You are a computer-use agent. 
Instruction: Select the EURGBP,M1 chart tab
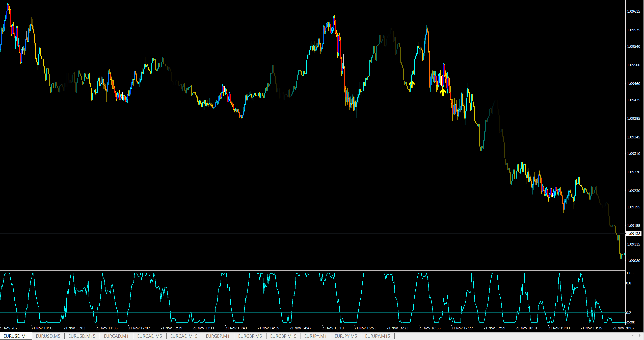click(x=218, y=336)
